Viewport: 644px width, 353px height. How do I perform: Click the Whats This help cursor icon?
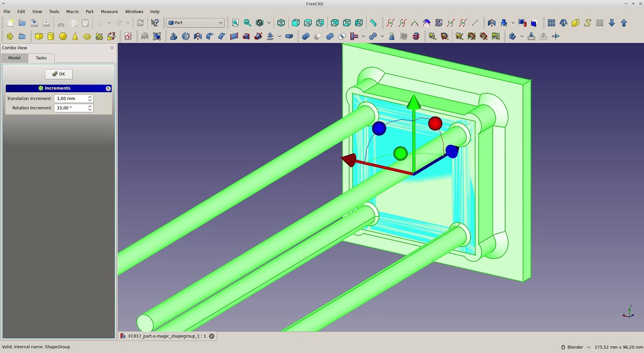point(155,23)
